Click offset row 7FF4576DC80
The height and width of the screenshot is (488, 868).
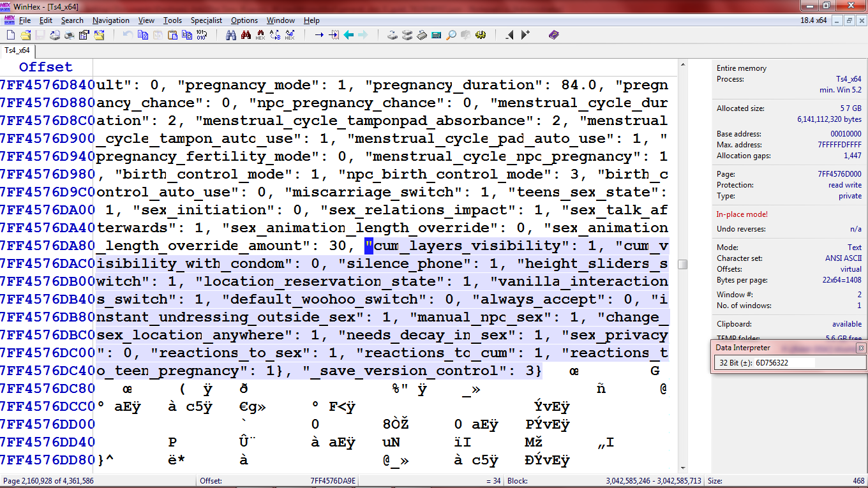(47, 388)
